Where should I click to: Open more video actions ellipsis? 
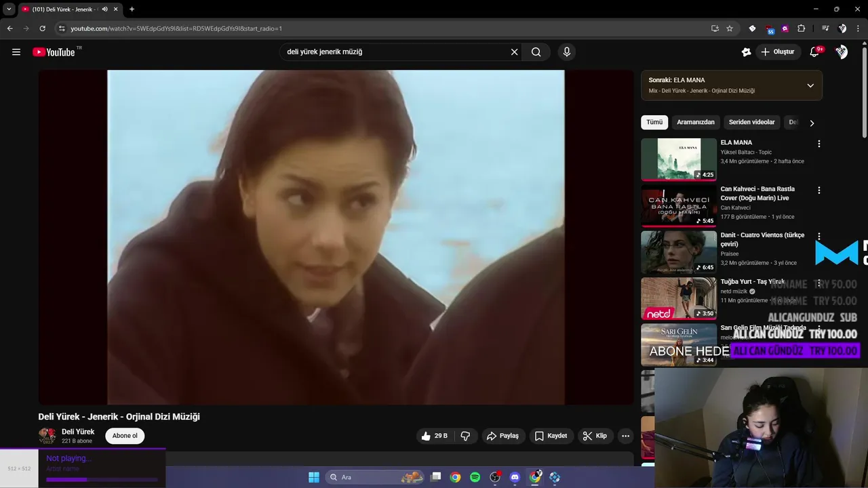pyautogui.click(x=625, y=436)
